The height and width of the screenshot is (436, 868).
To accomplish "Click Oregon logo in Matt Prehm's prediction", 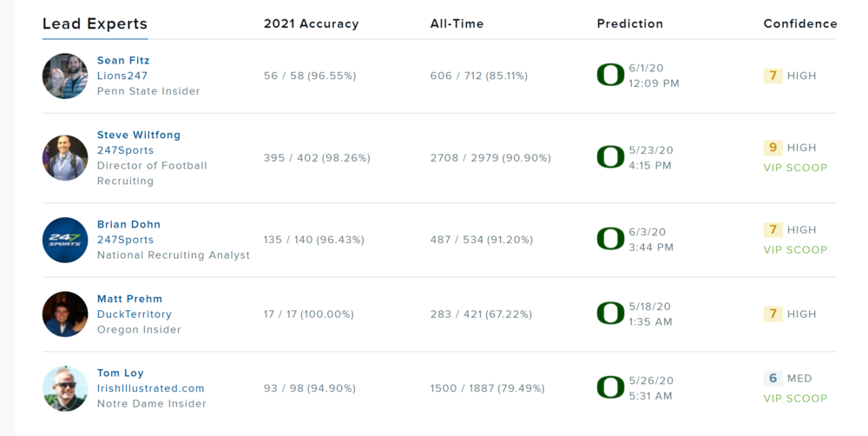I will pyautogui.click(x=610, y=314).
